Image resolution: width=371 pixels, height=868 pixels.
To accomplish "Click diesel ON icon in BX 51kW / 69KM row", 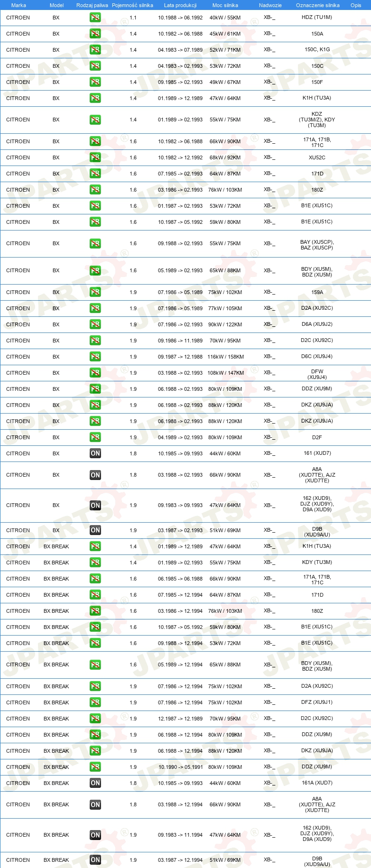I will tap(95, 530).
